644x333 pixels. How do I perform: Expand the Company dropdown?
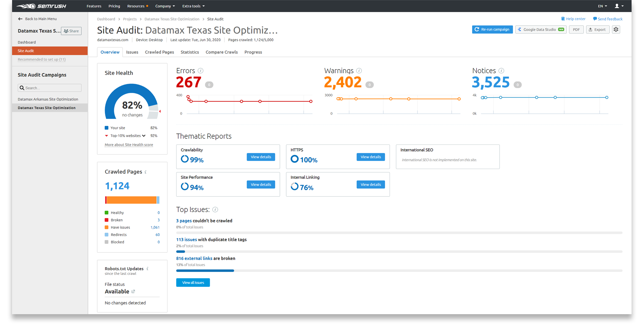click(x=165, y=6)
